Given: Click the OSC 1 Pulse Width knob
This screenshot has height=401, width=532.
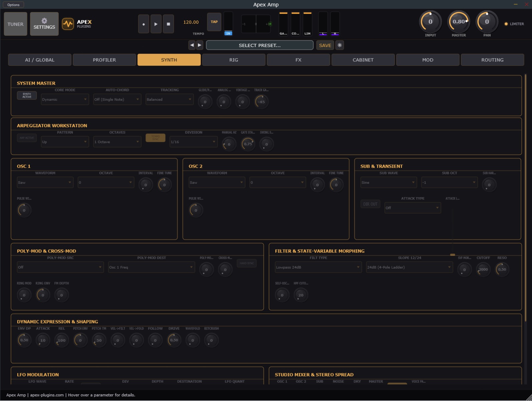Looking at the screenshot, I should click(24, 210).
